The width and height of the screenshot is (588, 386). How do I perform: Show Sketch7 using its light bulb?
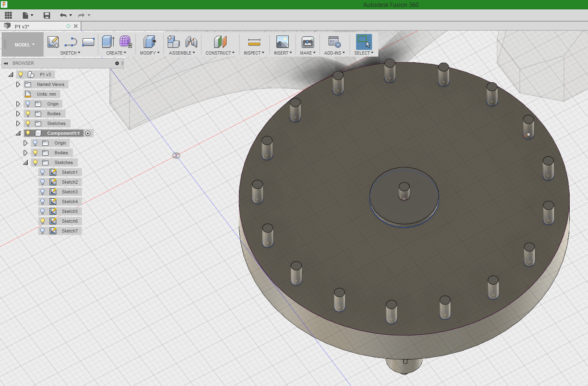pyautogui.click(x=42, y=231)
